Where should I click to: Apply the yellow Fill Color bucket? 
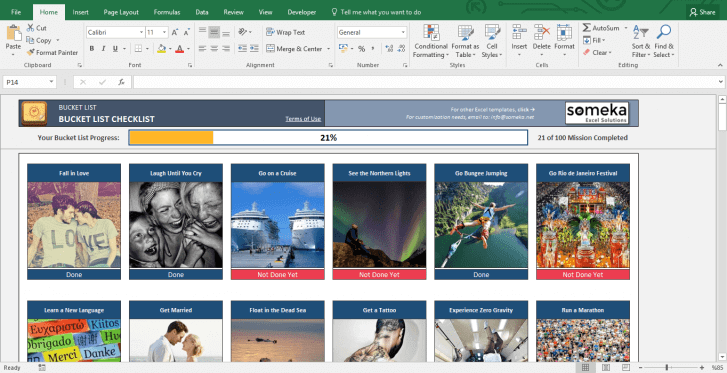(x=161, y=48)
